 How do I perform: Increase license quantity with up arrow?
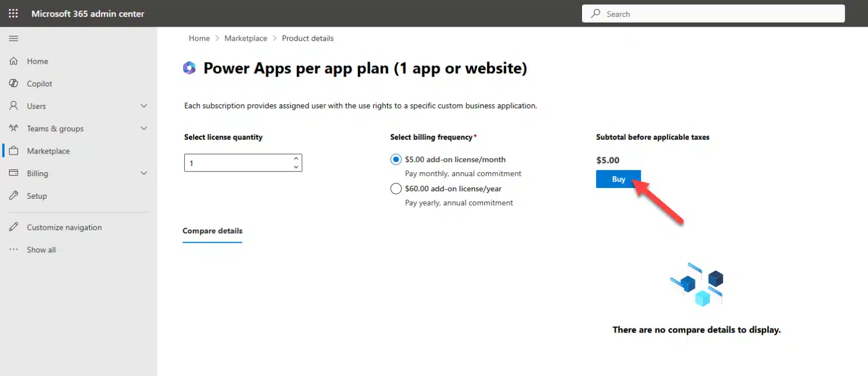(x=296, y=159)
